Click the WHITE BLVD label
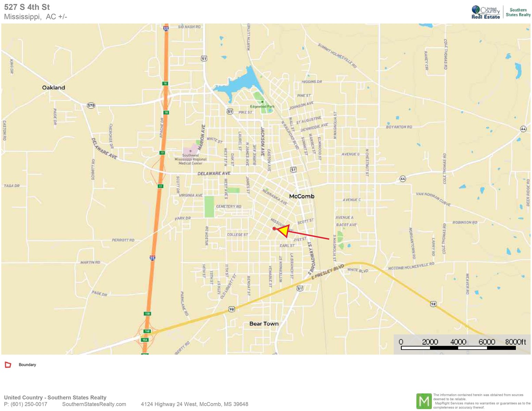 (x=358, y=270)
